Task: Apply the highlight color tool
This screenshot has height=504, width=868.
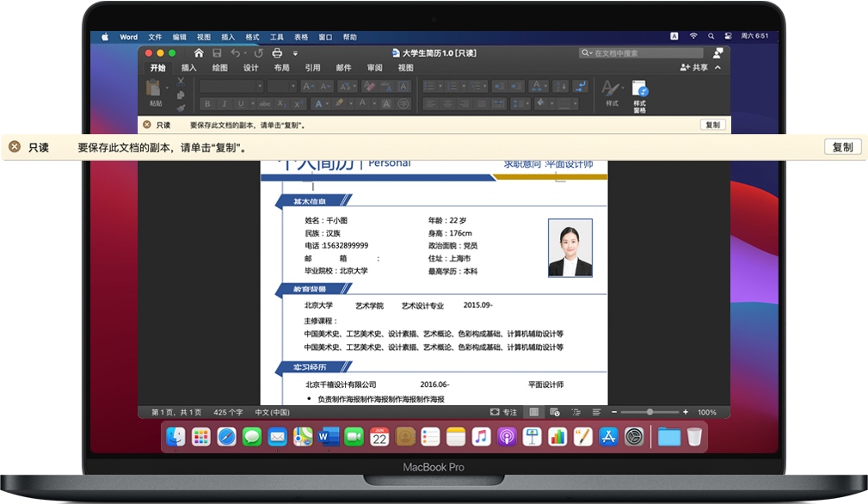Action: 341,101
